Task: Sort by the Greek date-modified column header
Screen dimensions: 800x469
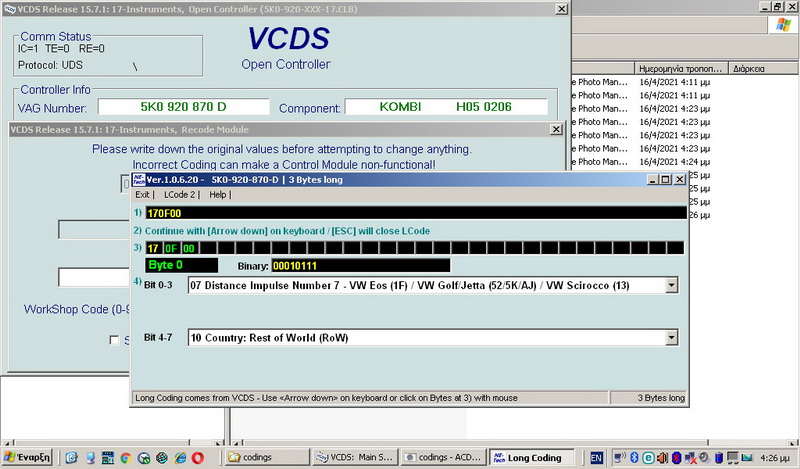Action: [682, 68]
